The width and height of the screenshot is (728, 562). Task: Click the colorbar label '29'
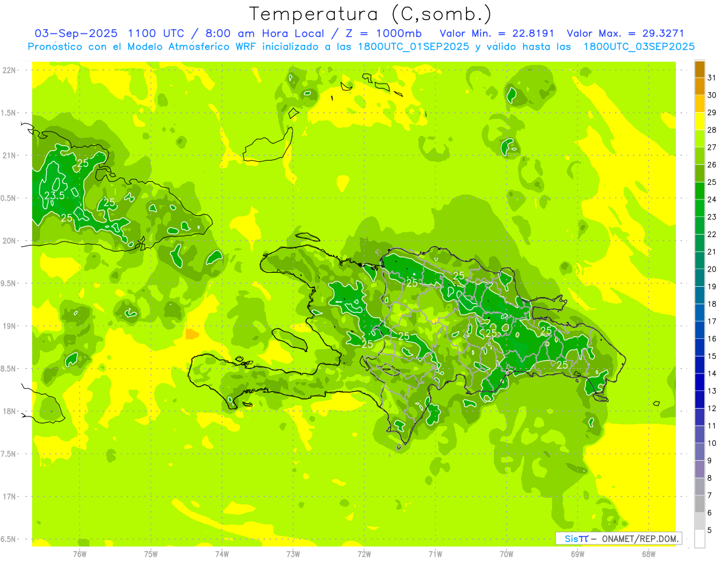point(712,113)
